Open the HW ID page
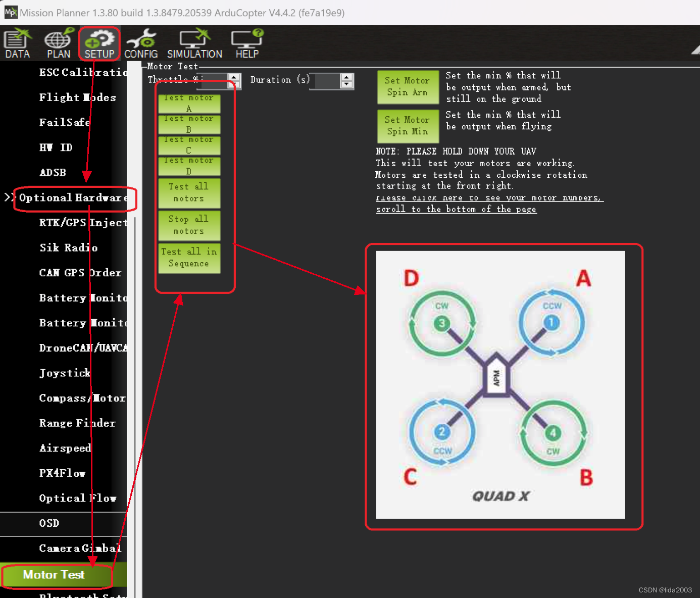Screen dimensions: 700x598 [56, 147]
